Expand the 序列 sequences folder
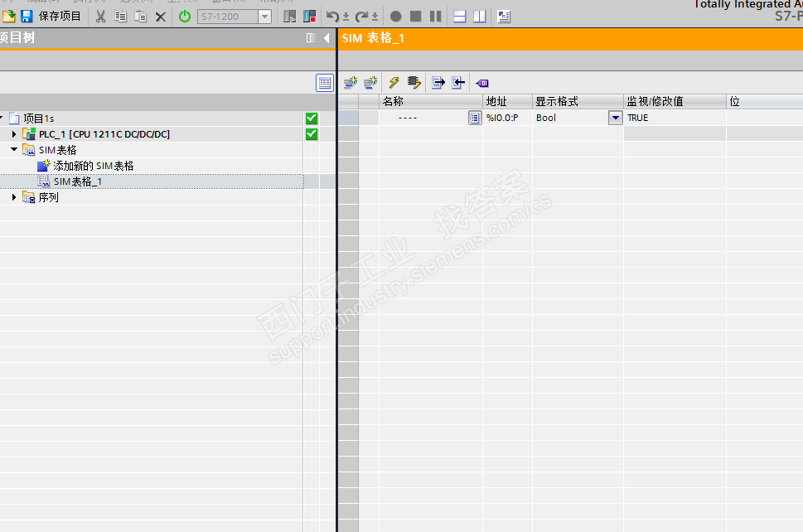Image resolution: width=803 pixels, height=532 pixels. point(14,197)
